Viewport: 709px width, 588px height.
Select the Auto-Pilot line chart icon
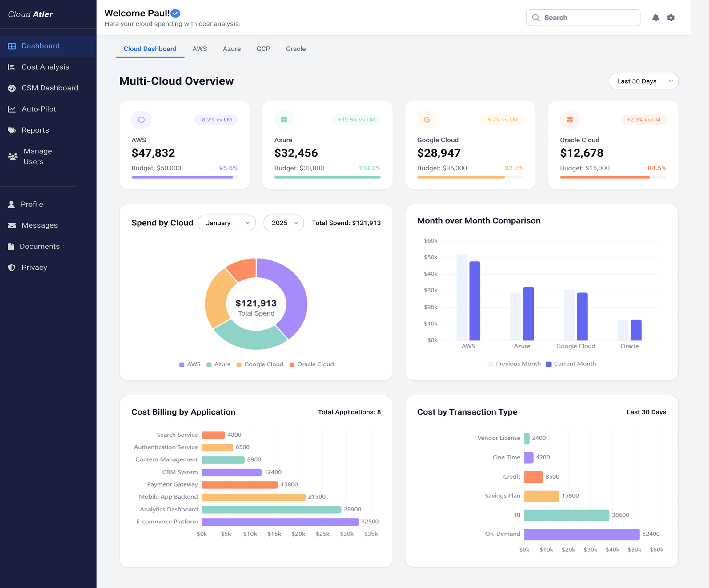[x=12, y=109]
